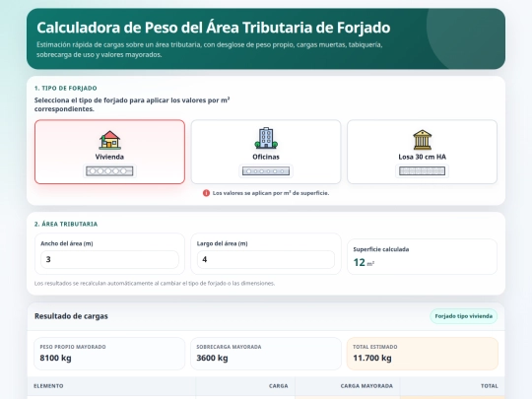Screen dimensions: 532x399
Task: Select the Oficinas forjado card
Action: [266, 152]
